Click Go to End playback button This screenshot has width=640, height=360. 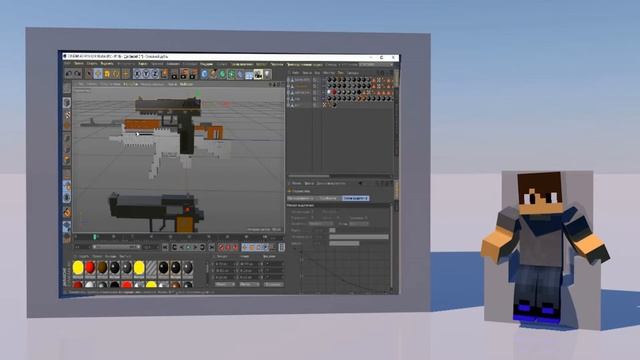(x=212, y=247)
